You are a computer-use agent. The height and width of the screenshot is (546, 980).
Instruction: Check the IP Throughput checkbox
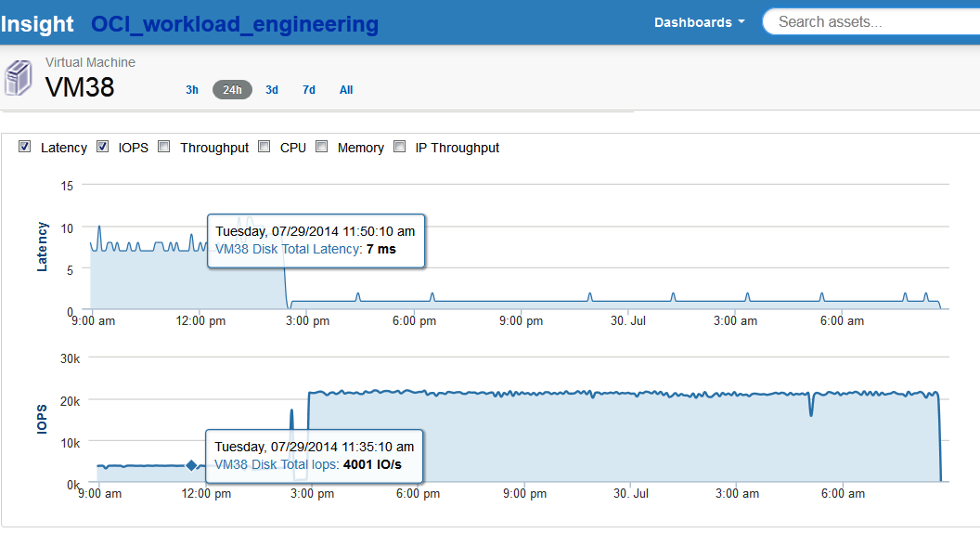pos(400,147)
